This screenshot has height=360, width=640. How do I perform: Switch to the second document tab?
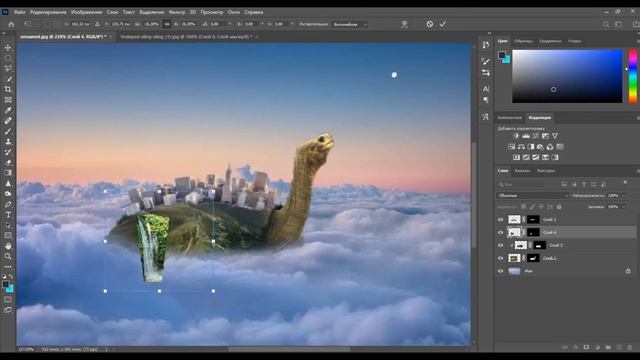[186, 37]
